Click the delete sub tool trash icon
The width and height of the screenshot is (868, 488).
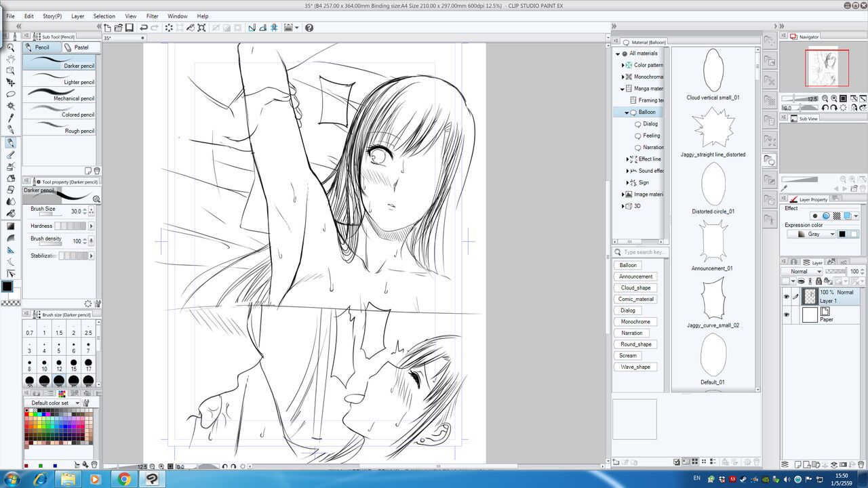coord(97,171)
